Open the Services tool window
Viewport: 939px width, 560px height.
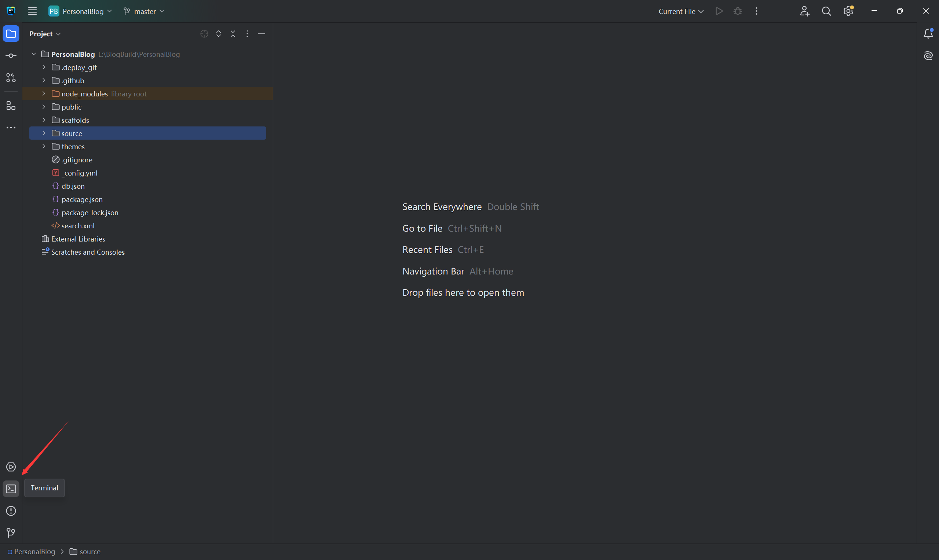pyautogui.click(x=11, y=467)
